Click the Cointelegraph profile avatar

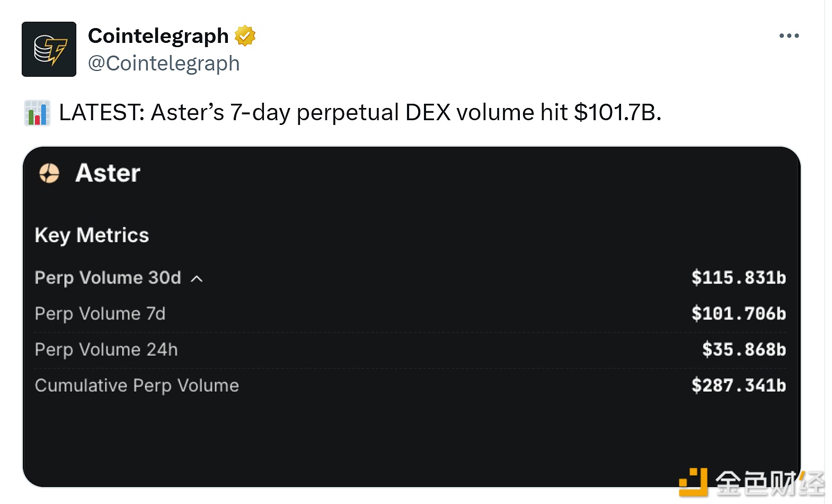(49, 49)
